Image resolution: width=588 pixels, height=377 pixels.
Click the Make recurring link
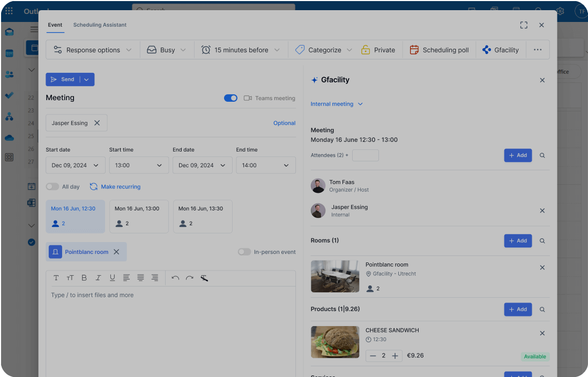[x=115, y=187]
